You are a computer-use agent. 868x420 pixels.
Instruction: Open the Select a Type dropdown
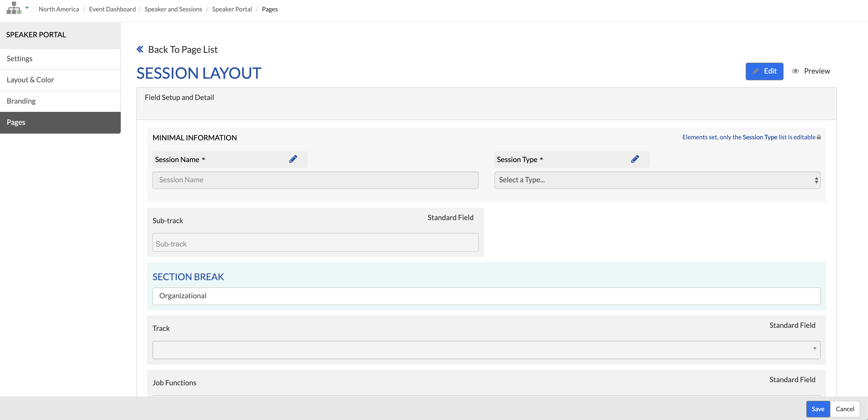click(657, 180)
